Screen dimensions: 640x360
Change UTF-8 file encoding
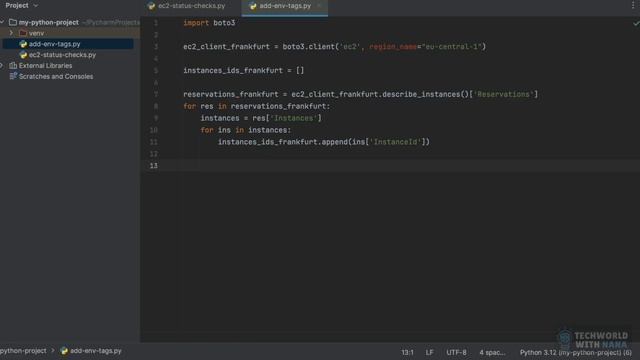tap(456, 352)
